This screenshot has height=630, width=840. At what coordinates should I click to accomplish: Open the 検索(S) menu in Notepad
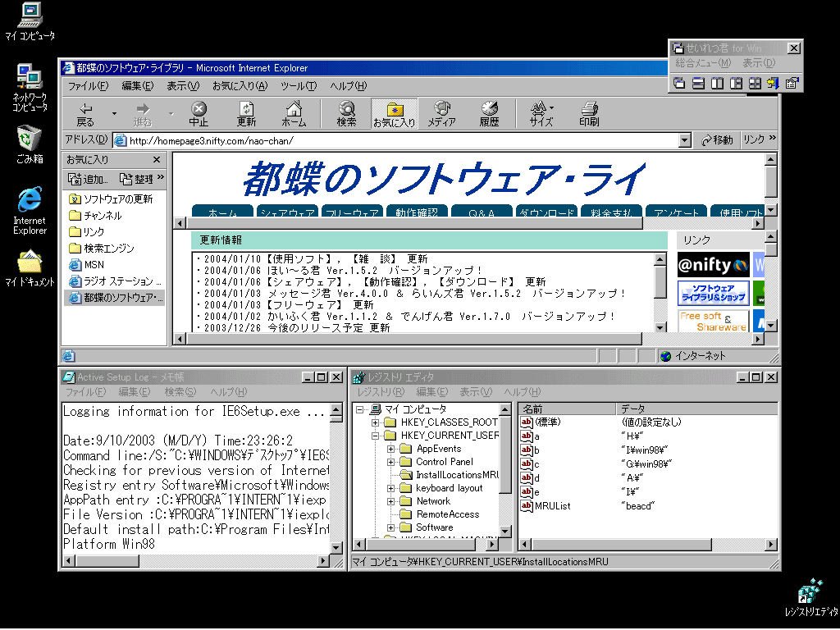180,392
